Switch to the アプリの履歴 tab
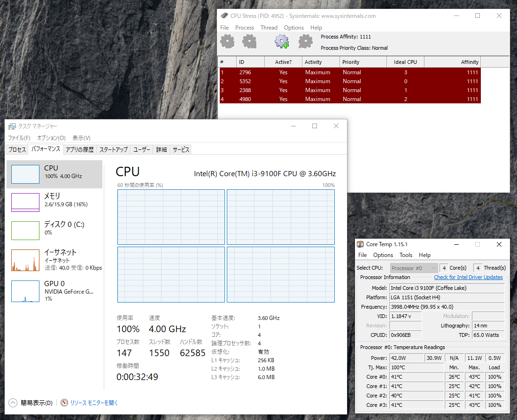The width and height of the screenshot is (517, 420). [x=79, y=150]
